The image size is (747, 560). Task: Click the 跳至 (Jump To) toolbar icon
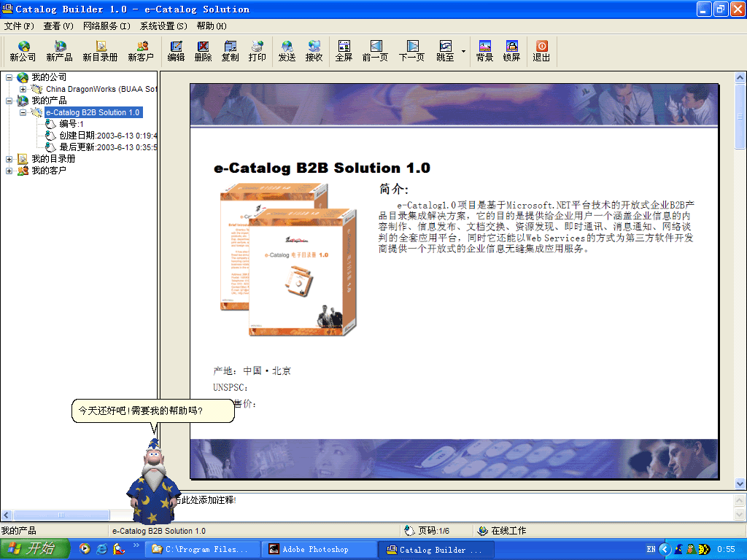tap(445, 51)
